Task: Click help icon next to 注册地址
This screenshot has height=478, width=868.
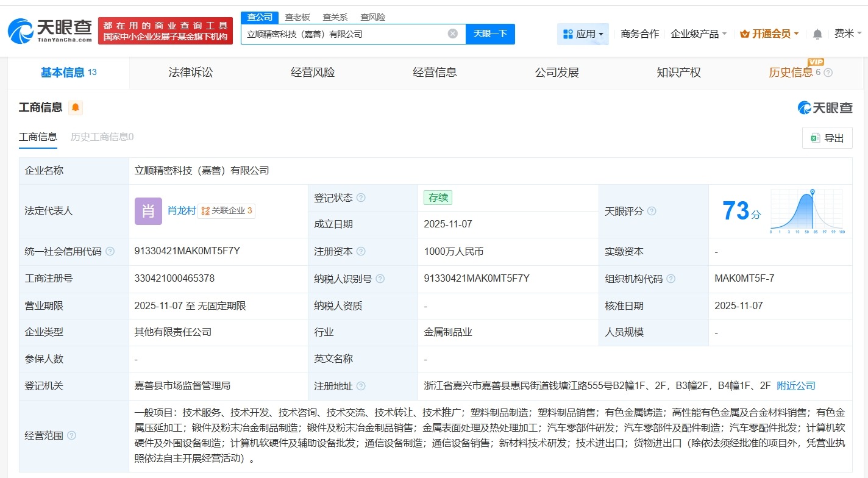Action: (x=361, y=386)
